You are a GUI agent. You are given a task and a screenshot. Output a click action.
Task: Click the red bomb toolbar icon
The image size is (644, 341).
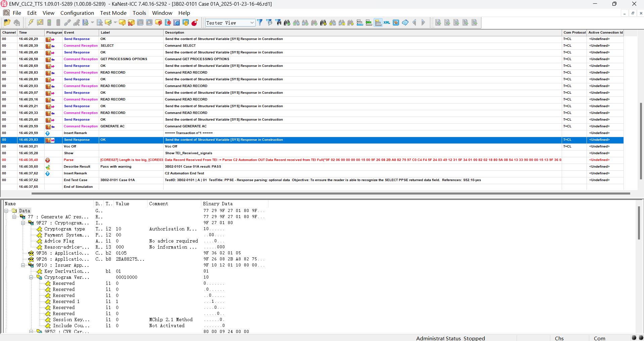point(195,23)
